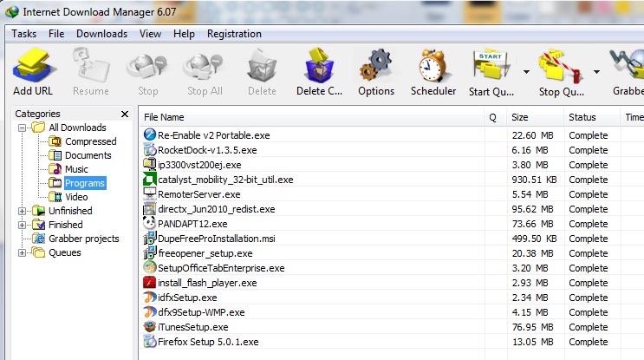The height and width of the screenshot is (360, 644).
Task: Click the Start Queue toolbar icon
Action: 491,65
